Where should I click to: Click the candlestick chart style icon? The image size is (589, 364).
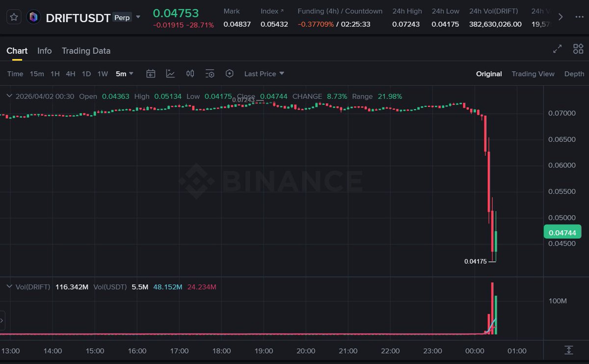(x=190, y=74)
